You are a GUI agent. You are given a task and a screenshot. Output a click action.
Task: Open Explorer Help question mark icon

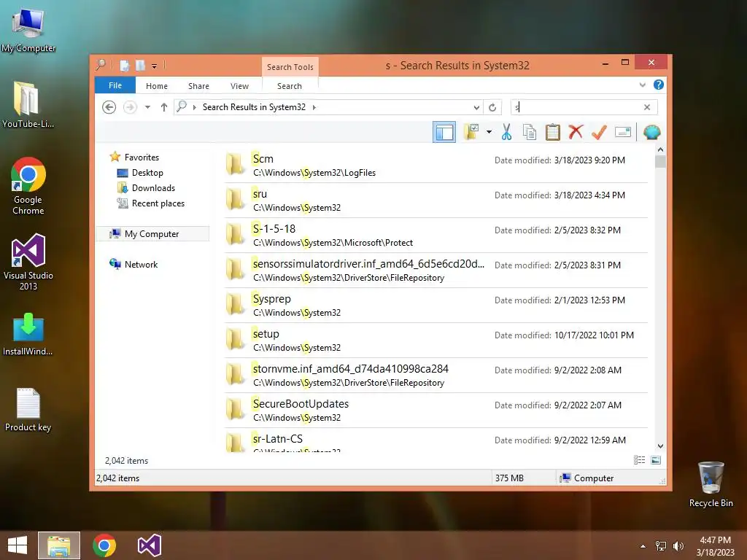pos(659,85)
